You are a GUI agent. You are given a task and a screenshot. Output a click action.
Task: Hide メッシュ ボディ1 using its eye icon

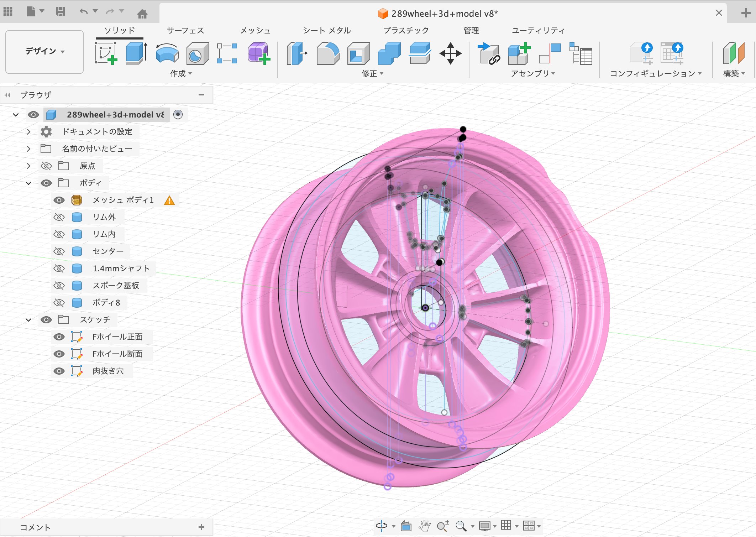(59, 200)
